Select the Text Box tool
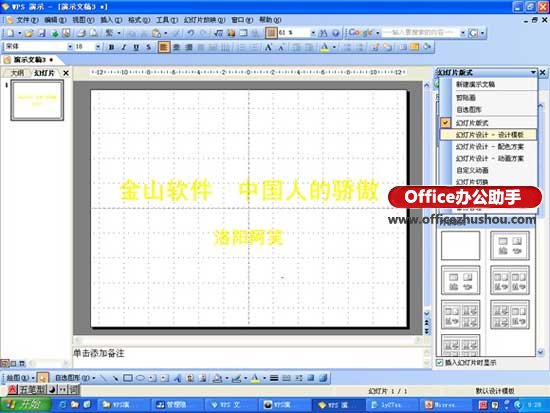Viewport: 550px width, 413px height. pos(152,378)
